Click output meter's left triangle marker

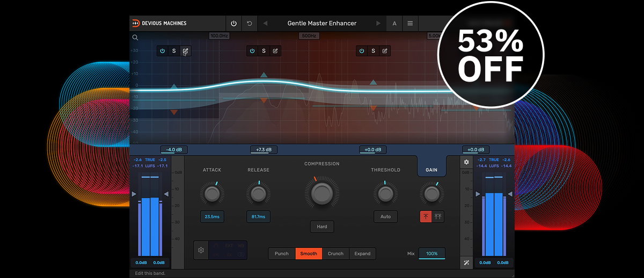[478, 194]
